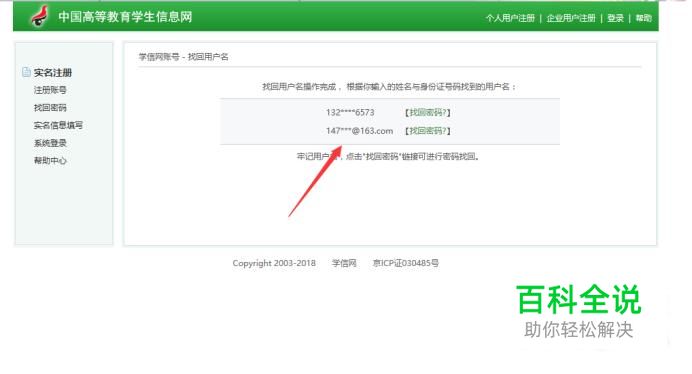
Task: Click the 实名注册 sidebar heading
Action: pos(53,72)
